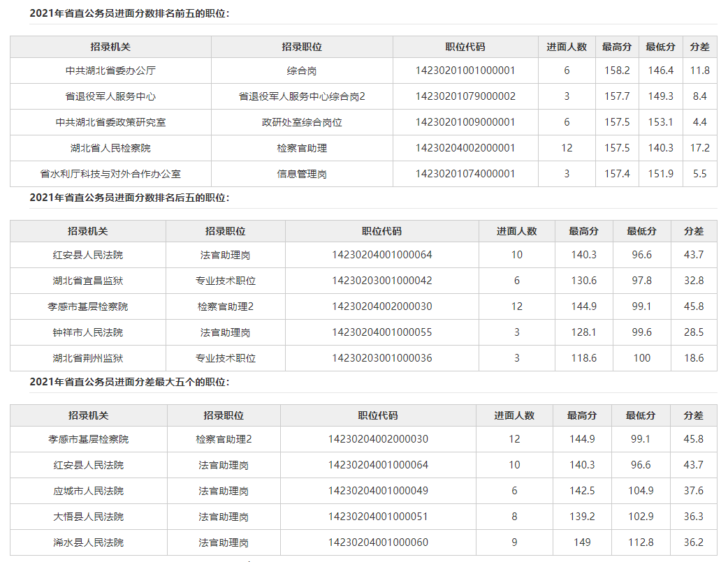Image resolution: width=728 pixels, height=562 pixels.
Task: Click the score gap 11.8
Action: click(x=699, y=71)
